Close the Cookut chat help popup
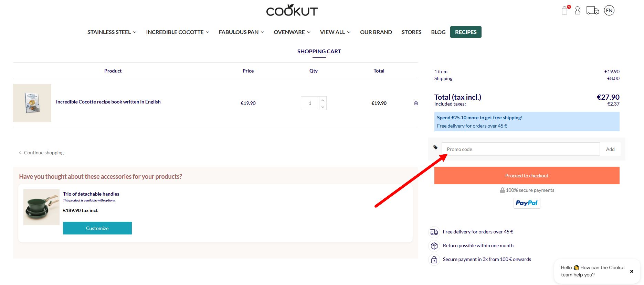 click(632, 271)
